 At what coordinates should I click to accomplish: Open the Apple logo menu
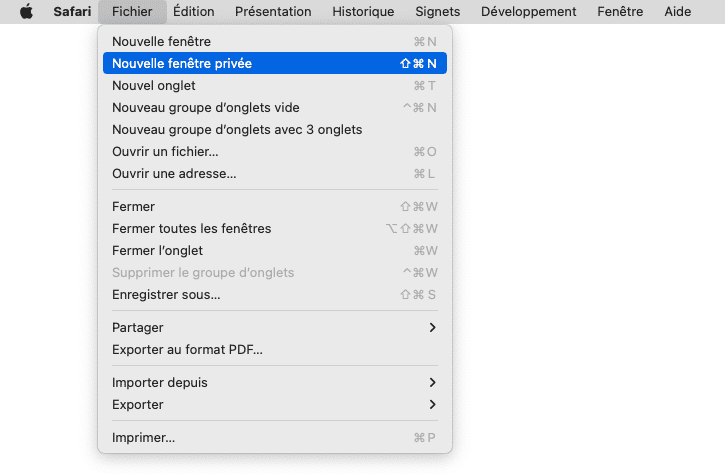point(26,12)
